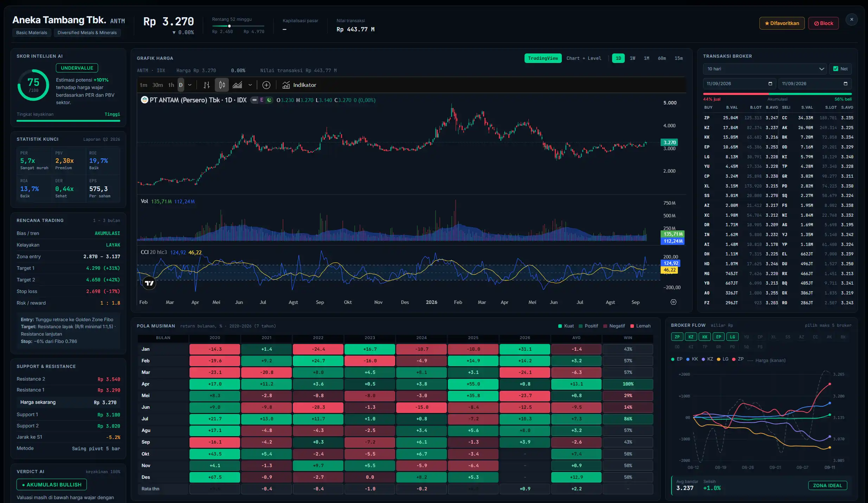Image resolution: width=868 pixels, height=503 pixels.
Task: Open the Indikator chart icon
Action: (286, 85)
